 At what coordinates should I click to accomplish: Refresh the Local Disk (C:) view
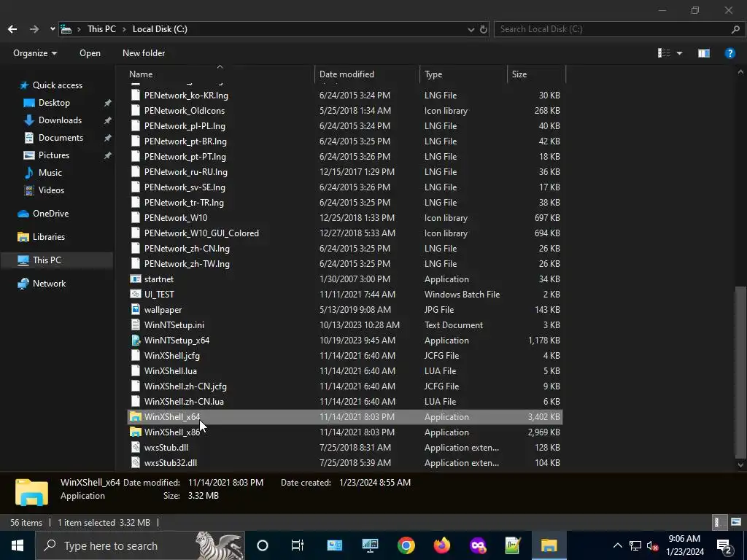pos(484,29)
